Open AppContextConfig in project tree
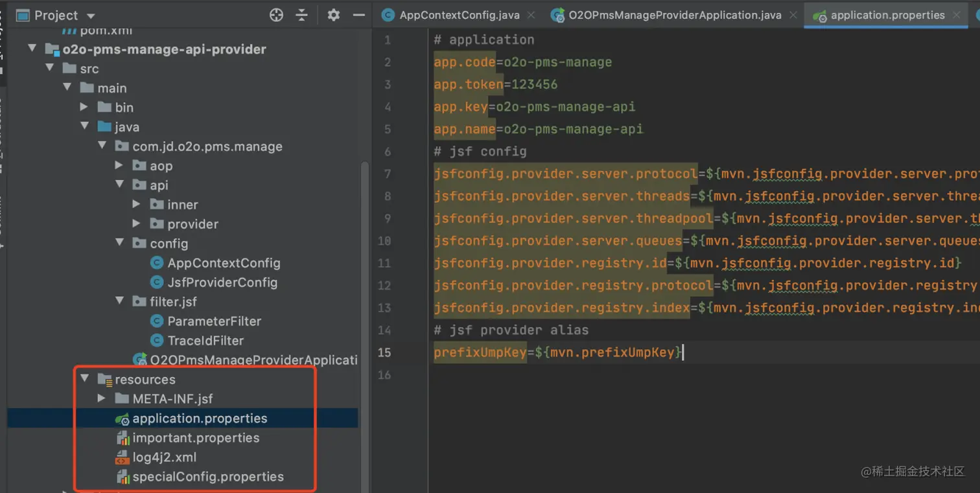 pyautogui.click(x=224, y=263)
